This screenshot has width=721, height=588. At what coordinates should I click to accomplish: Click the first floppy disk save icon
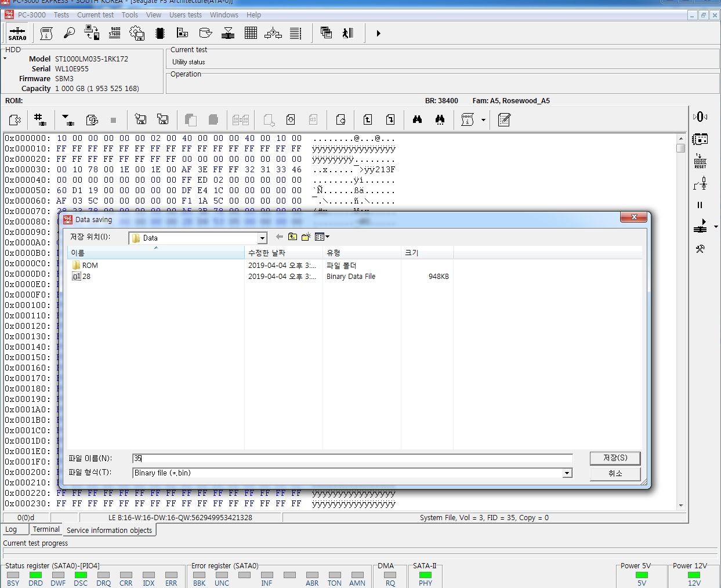140,119
